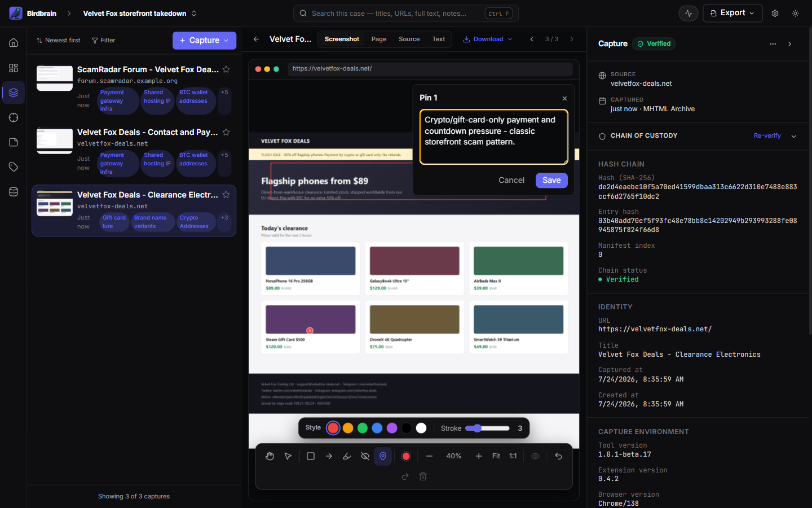Select the pin marker tool
Viewport: 812px width, 508px height.
click(383, 456)
